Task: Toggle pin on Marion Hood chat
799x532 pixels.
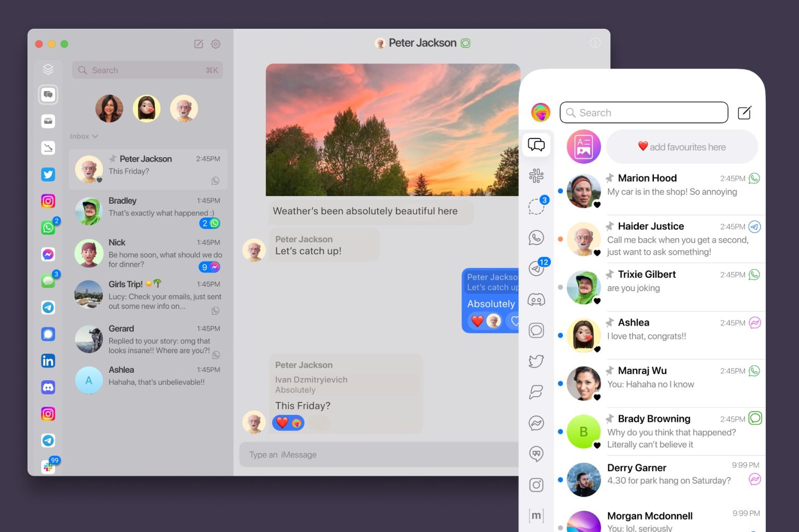Action: pos(610,178)
